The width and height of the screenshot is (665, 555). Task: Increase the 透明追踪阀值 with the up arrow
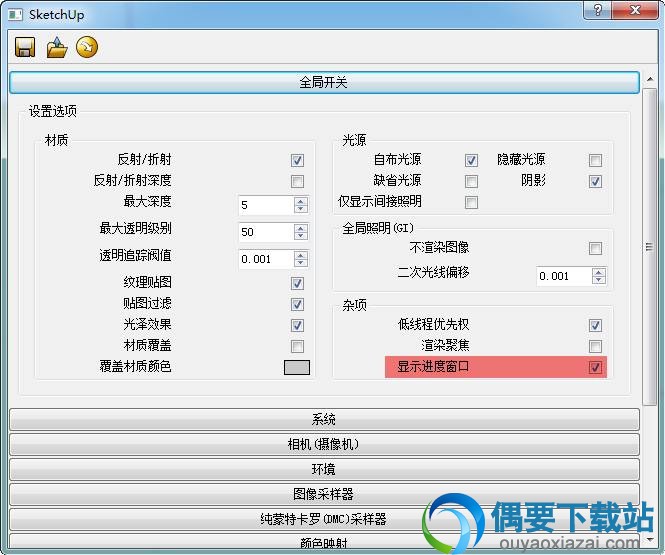(301, 255)
